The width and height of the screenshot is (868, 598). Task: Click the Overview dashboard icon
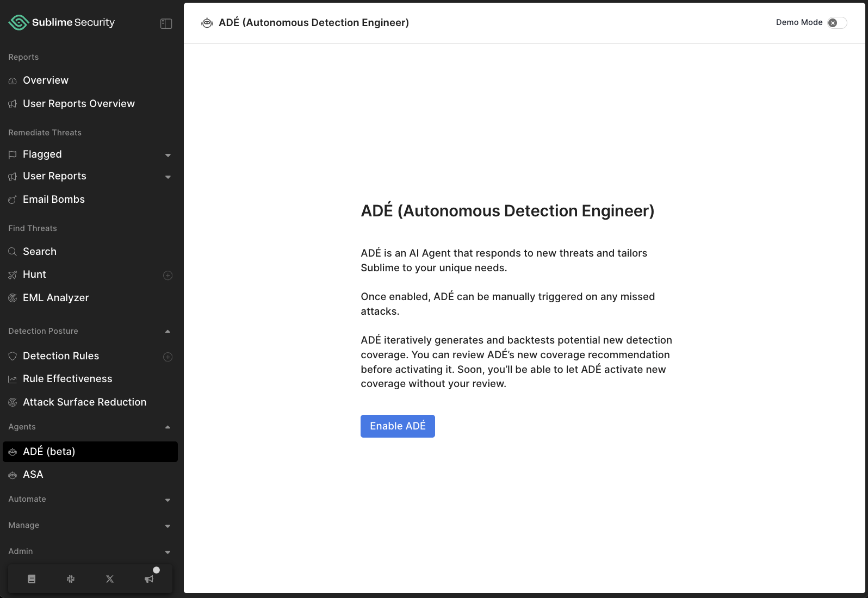point(13,81)
